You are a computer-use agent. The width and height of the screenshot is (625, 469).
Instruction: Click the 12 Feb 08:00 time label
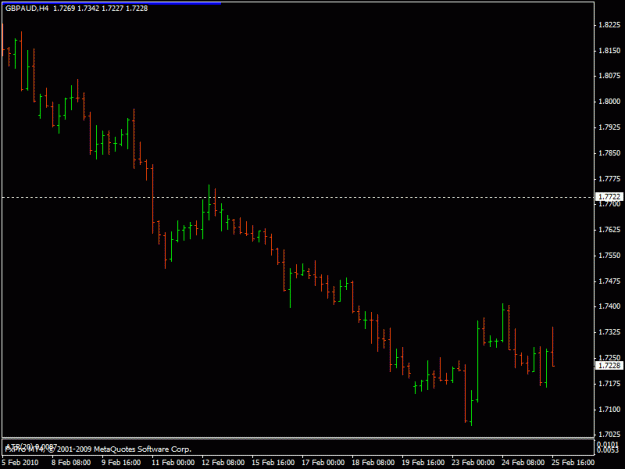[x=223, y=462]
